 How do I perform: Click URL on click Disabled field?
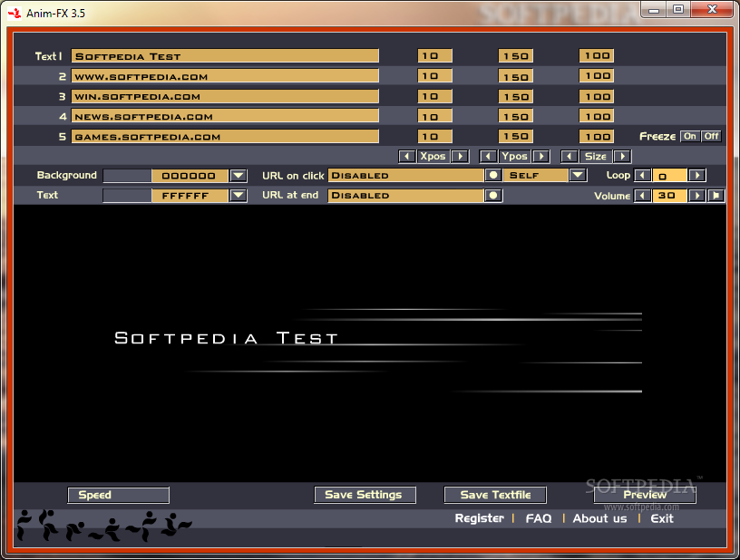(406, 176)
